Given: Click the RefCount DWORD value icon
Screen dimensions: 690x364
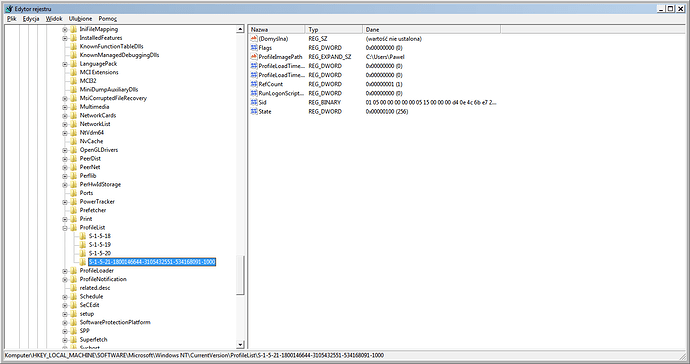Looking at the screenshot, I should pos(254,84).
